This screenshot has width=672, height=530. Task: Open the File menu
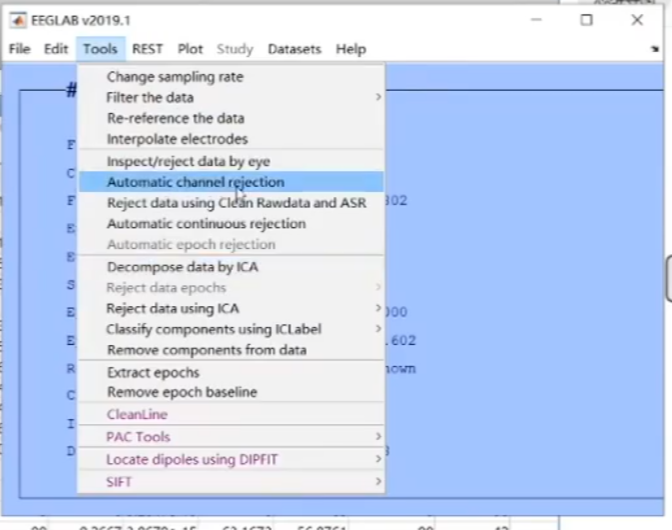tap(20, 49)
